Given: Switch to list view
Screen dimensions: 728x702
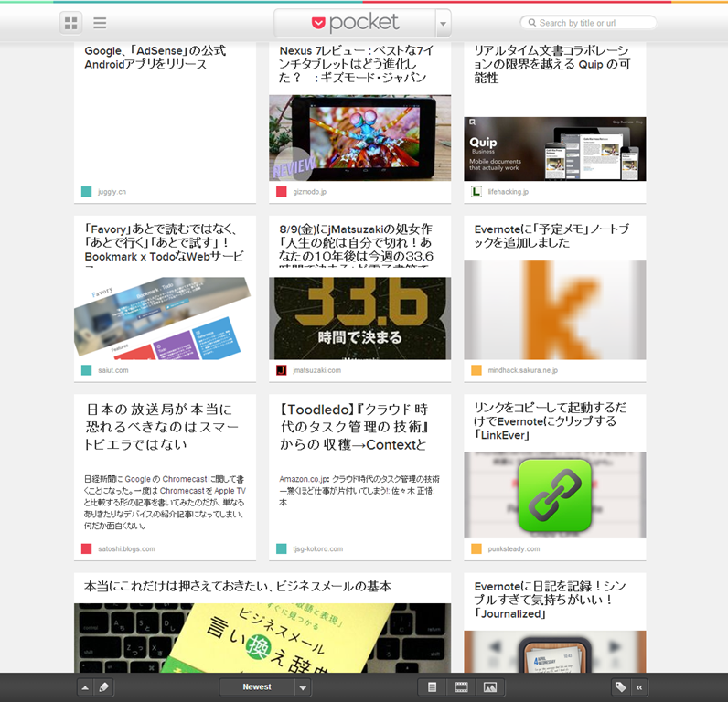Looking at the screenshot, I should click(100, 23).
